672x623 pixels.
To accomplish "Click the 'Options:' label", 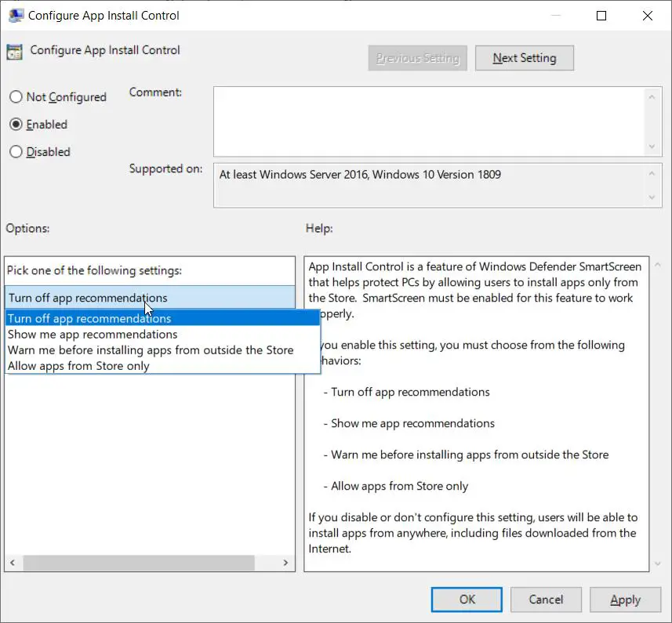I will [x=28, y=228].
